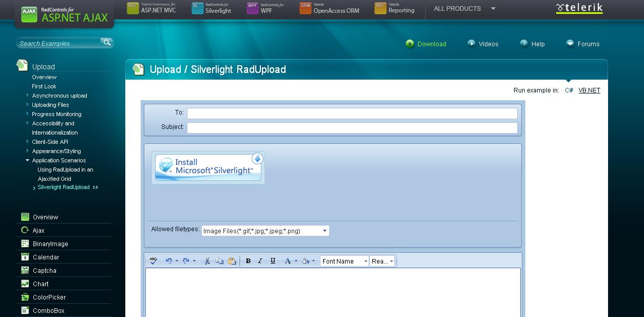The image size is (644, 317).
Task: Click the To input field
Action: (352, 114)
